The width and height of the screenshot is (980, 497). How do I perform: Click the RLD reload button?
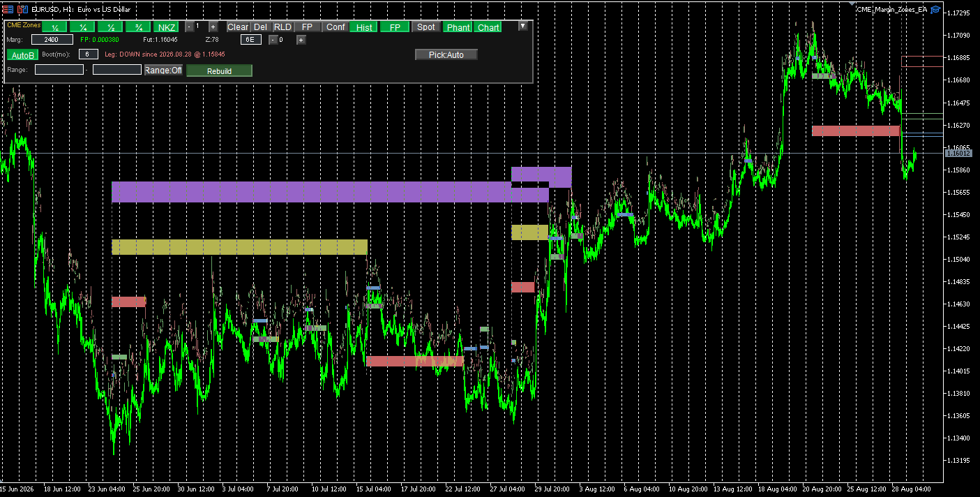pos(282,27)
